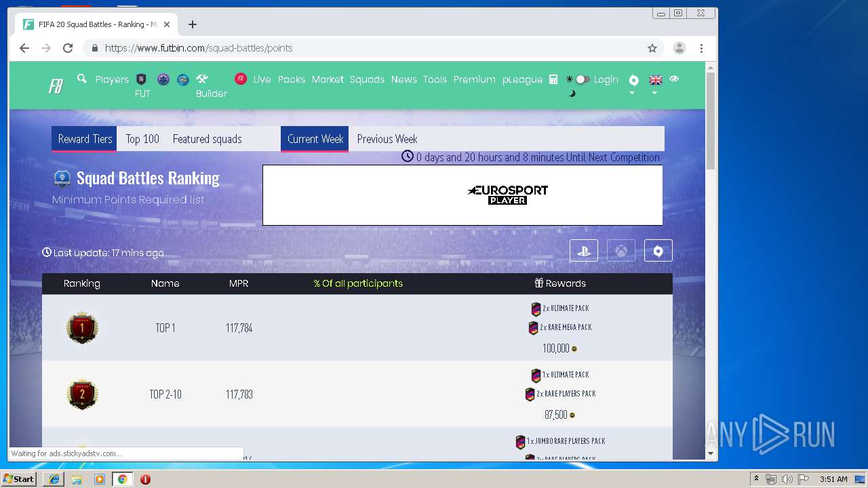Open the Windows Start button
The image size is (868, 488).
click(18, 479)
